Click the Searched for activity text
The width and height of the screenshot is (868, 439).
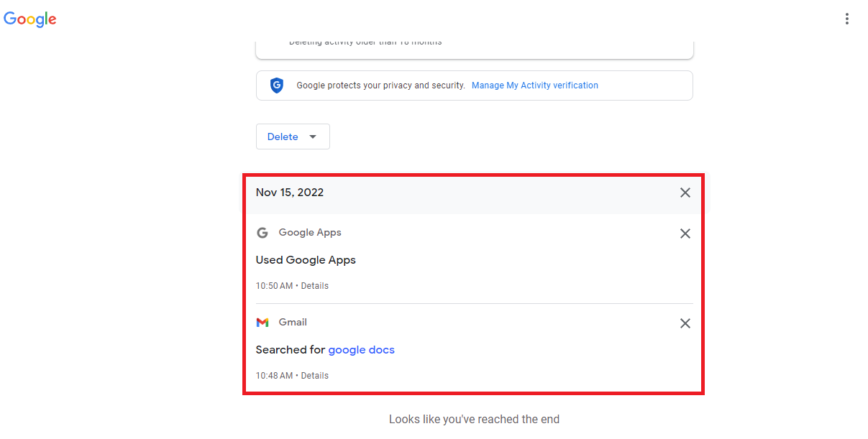pos(291,350)
